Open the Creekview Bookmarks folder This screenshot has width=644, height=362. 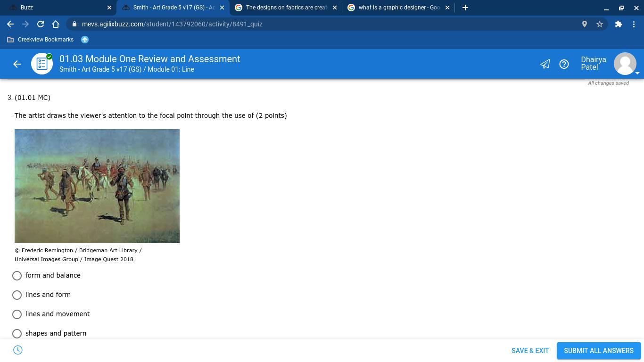[41, 40]
